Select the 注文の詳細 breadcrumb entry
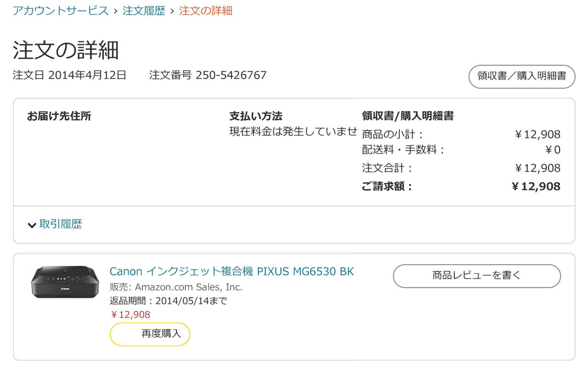The width and height of the screenshot is (588, 368). click(206, 10)
